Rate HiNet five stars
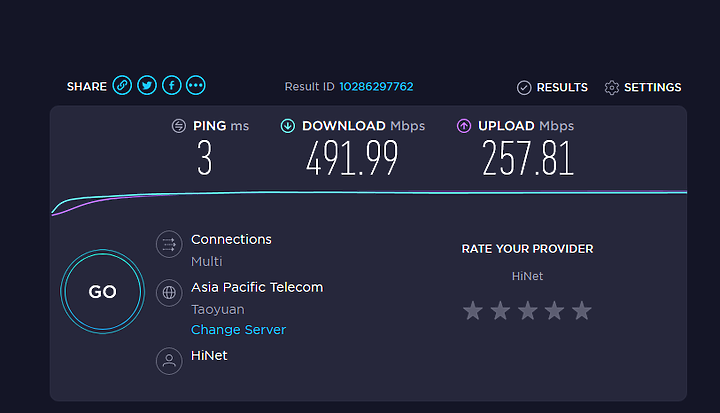Viewport: 720px width, 413px height. point(582,311)
